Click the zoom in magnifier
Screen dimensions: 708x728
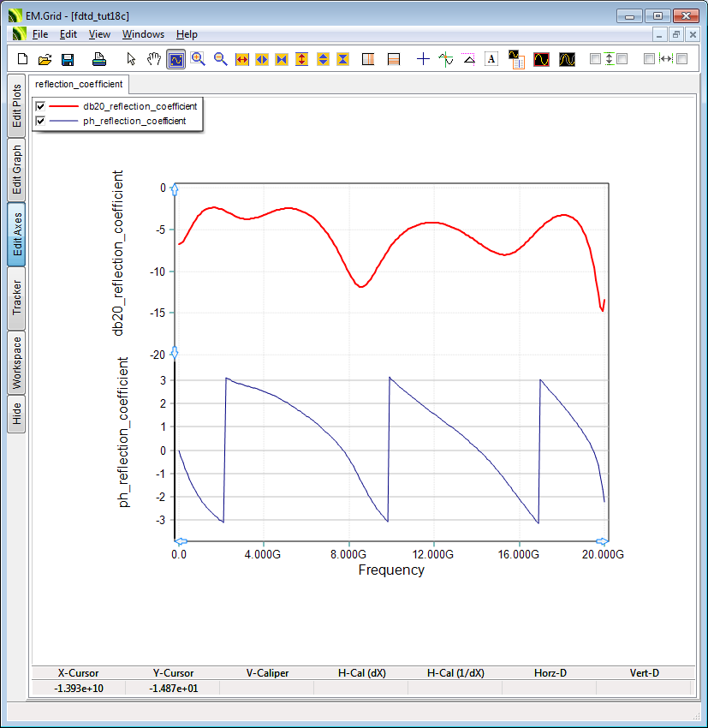click(199, 59)
